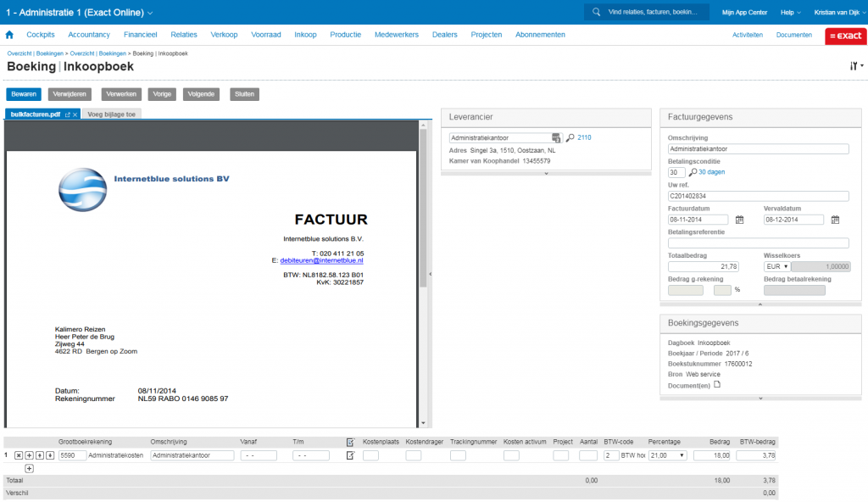Image resolution: width=868 pixels, height=502 pixels.
Task: Open the Projecten menu
Action: click(x=486, y=35)
